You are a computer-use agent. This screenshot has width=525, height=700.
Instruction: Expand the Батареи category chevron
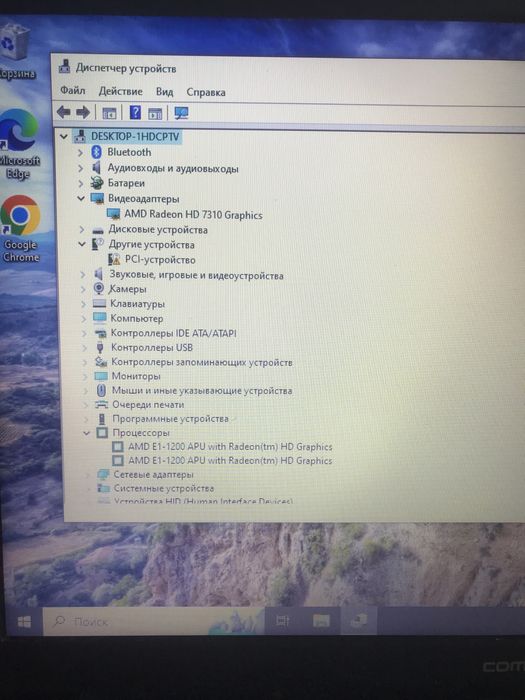(81, 183)
